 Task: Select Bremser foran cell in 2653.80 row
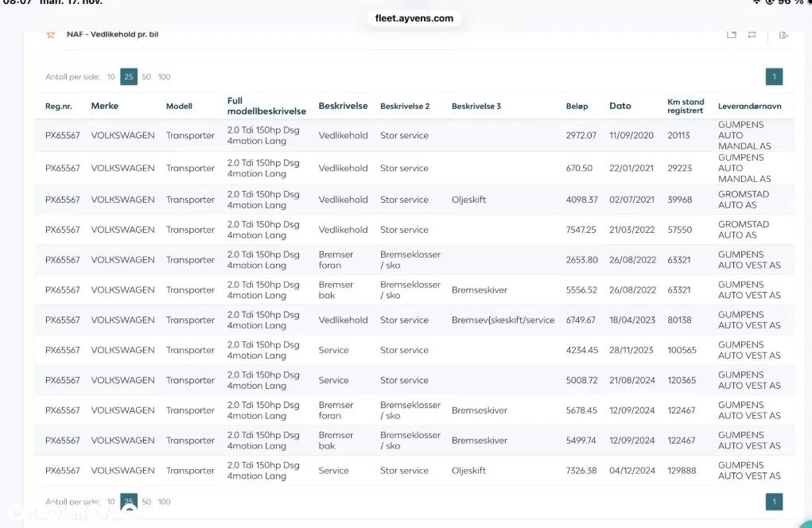pyautogui.click(x=336, y=260)
